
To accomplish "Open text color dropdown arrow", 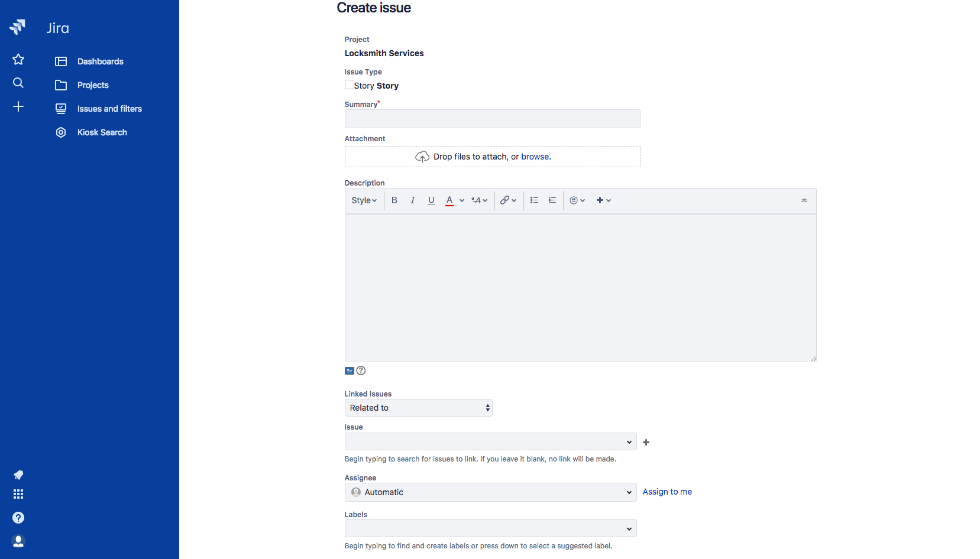I will coord(462,200).
